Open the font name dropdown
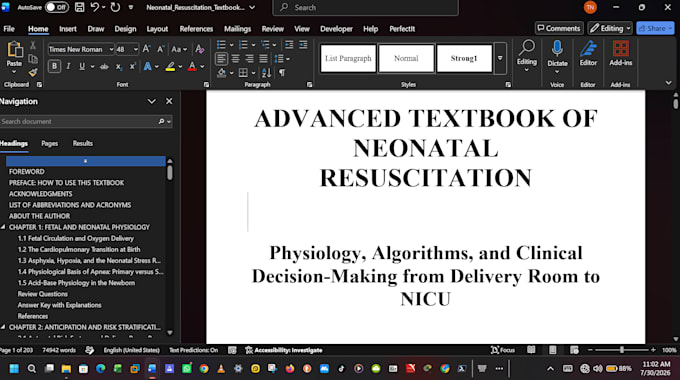This screenshot has width=680, height=380. coord(111,49)
